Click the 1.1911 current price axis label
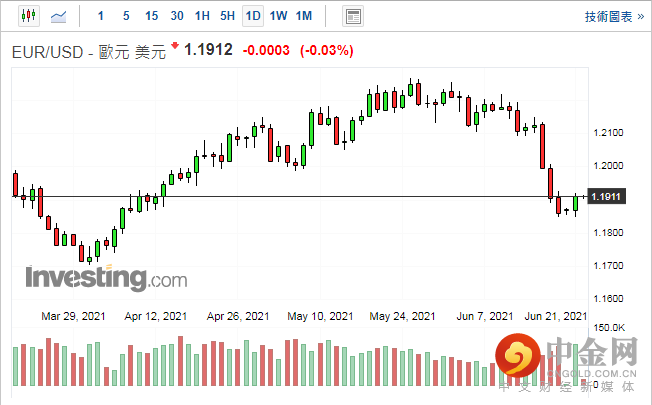The width and height of the screenshot is (652, 405). 606,197
